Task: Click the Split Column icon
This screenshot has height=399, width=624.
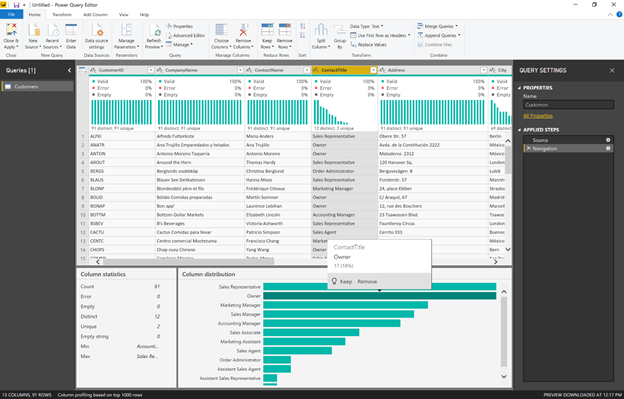Action: [321, 30]
